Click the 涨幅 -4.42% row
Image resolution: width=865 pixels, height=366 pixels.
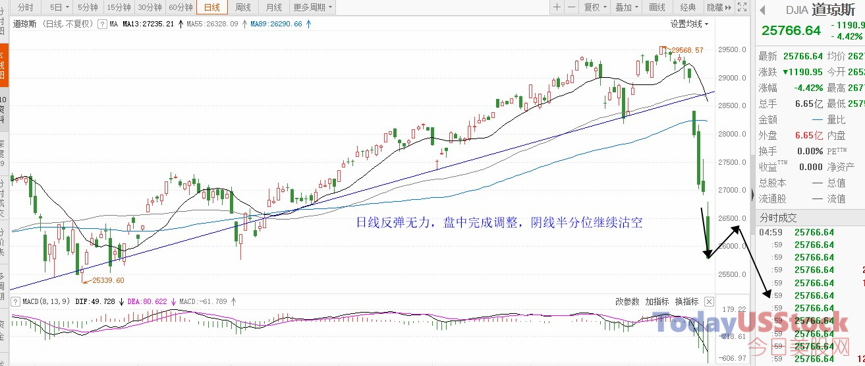pos(791,88)
